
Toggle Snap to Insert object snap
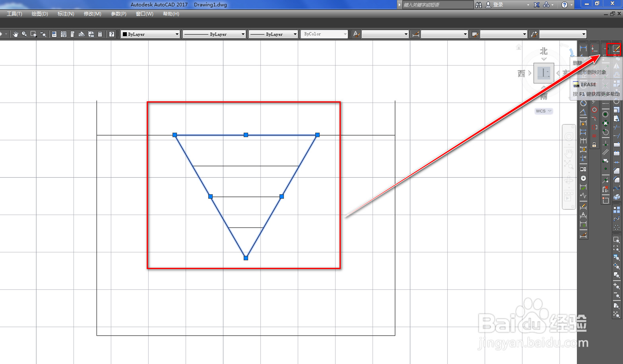pos(606,161)
